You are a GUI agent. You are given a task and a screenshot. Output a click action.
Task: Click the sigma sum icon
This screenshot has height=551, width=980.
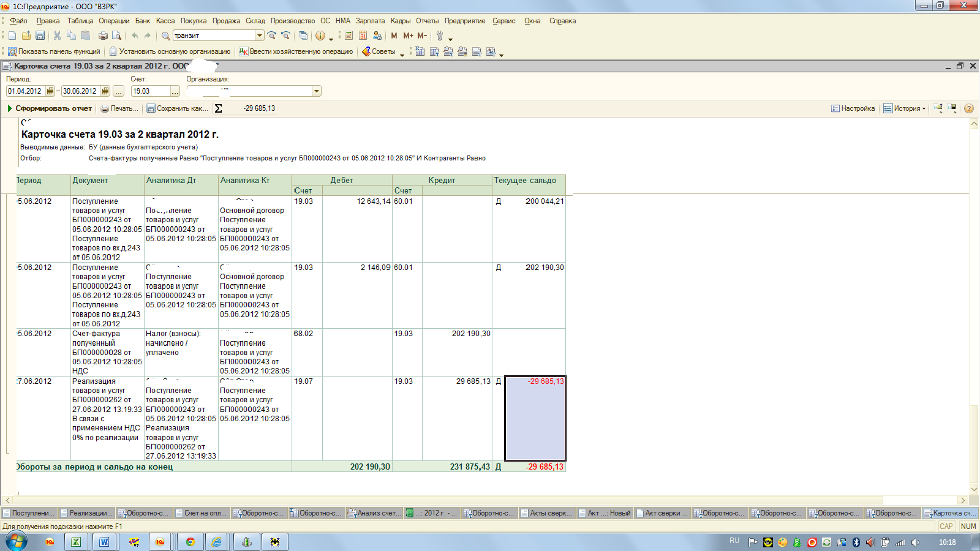(218, 108)
